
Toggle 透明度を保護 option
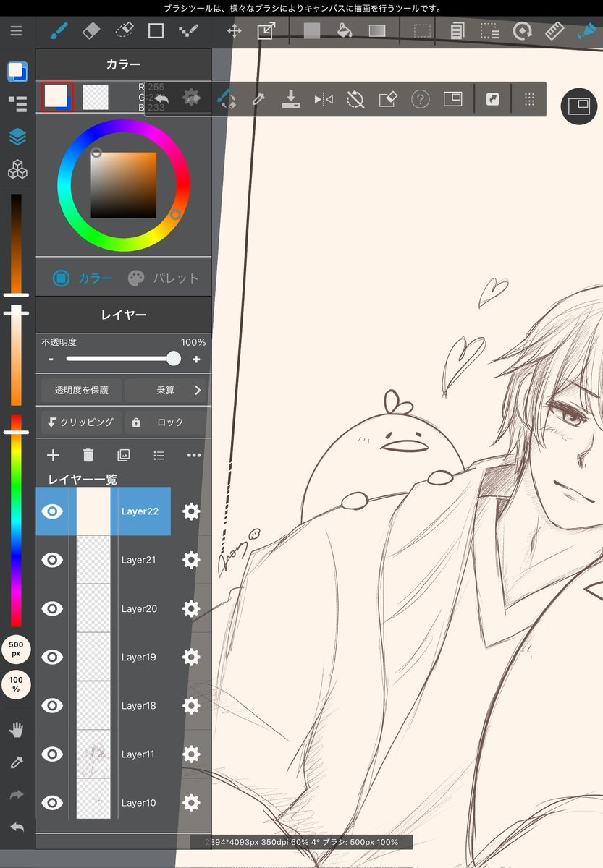(x=81, y=390)
